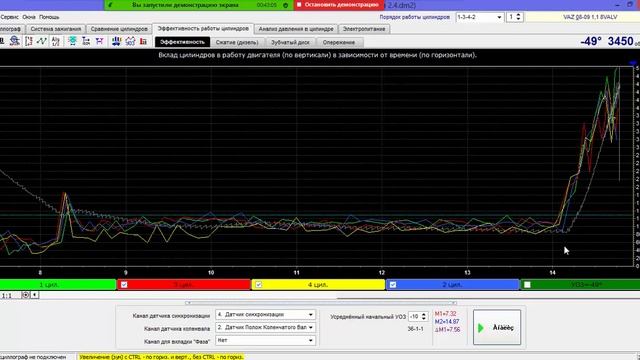Click the horizontal scrollbar above the channel settings
Viewport: 640px width, 360px height.
[x=320, y=302]
